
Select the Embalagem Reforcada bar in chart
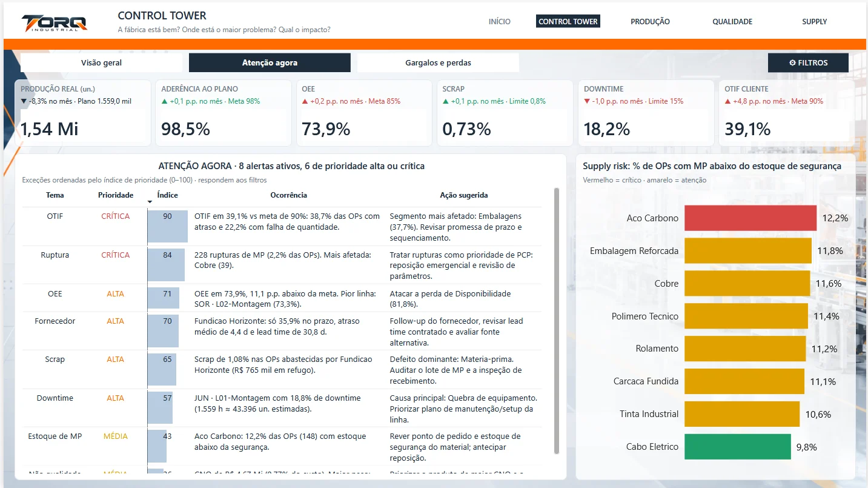tap(748, 251)
